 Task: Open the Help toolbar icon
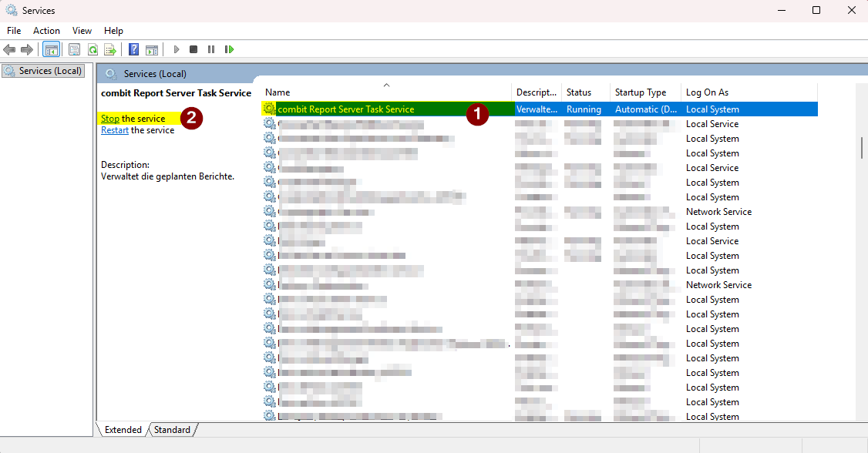pos(133,49)
